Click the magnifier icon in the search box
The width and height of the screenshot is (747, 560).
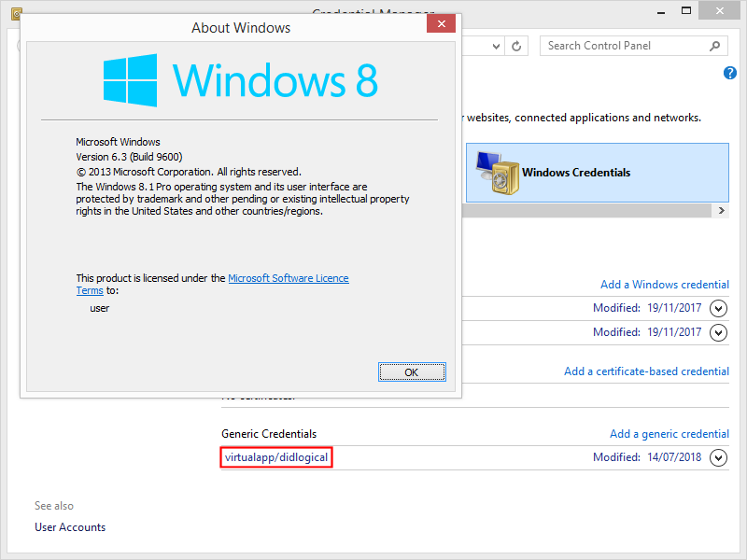(715, 46)
